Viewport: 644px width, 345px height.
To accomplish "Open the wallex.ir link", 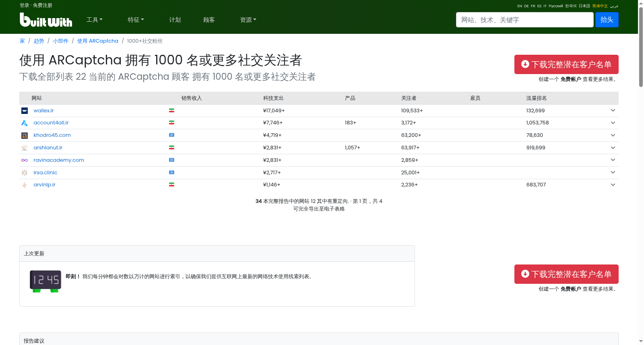I will (x=43, y=111).
